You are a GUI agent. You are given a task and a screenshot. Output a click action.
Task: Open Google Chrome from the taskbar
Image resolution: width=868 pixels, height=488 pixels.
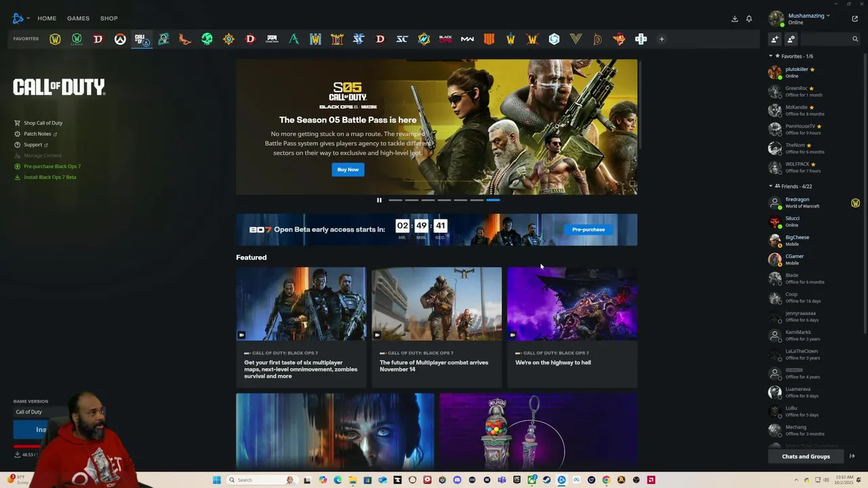[606, 480]
